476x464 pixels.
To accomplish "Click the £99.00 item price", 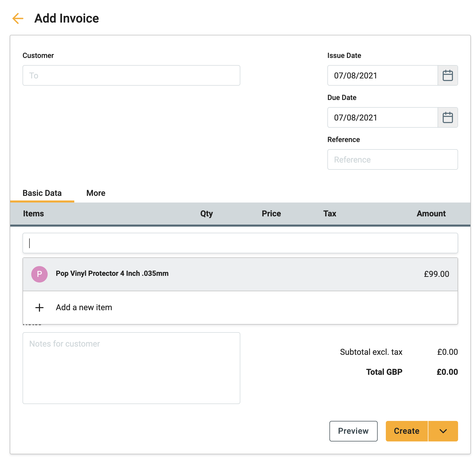I will [436, 274].
